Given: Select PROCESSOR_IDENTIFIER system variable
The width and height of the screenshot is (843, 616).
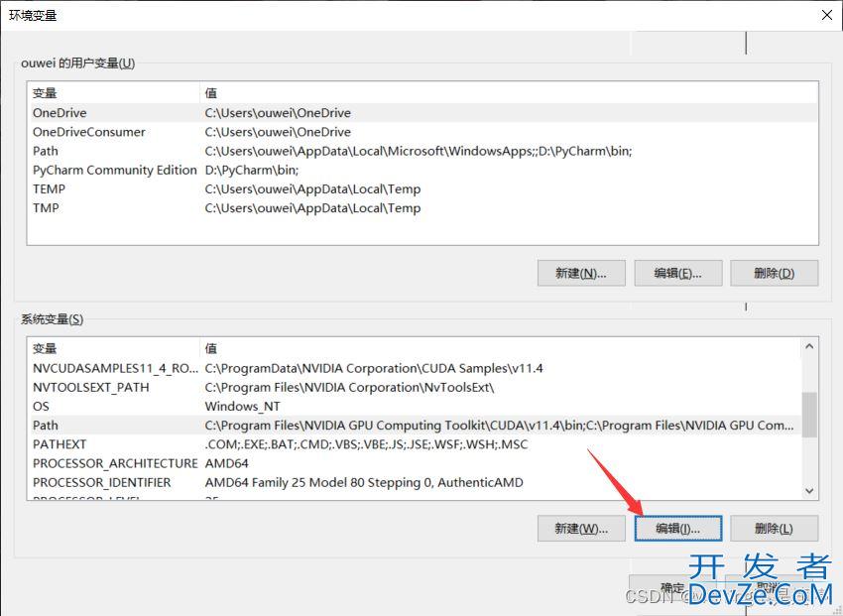Looking at the screenshot, I should [415, 483].
